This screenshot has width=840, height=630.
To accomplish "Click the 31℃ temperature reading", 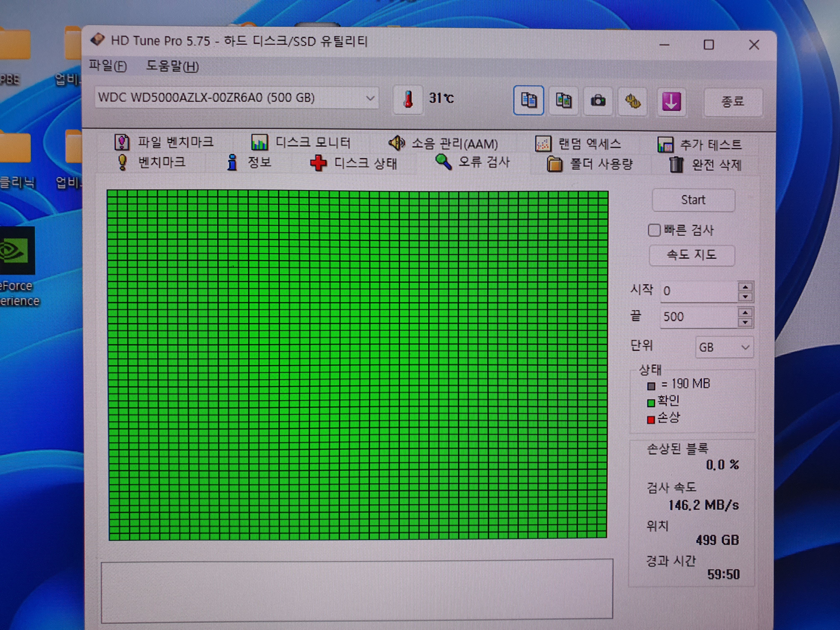I will (441, 98).
